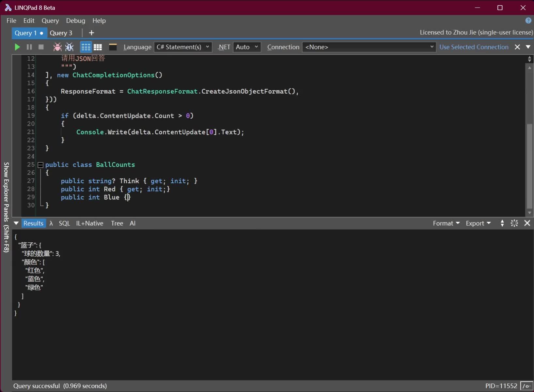Click the Stop execution square icon
Screen dimensions: 534x392
pyautogui.click(x=41, y=47)
